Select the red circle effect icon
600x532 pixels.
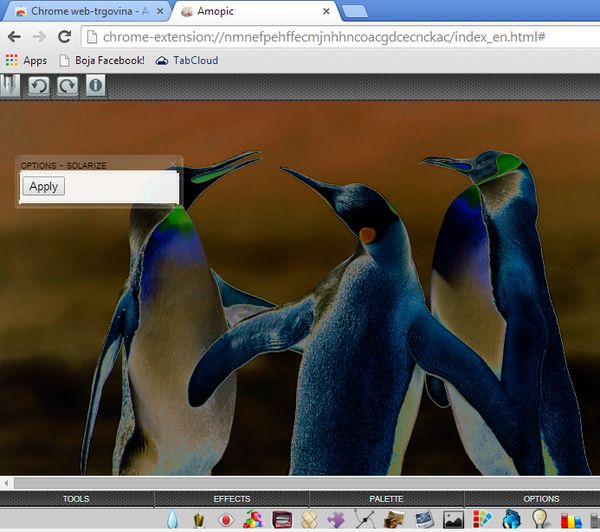227,520
